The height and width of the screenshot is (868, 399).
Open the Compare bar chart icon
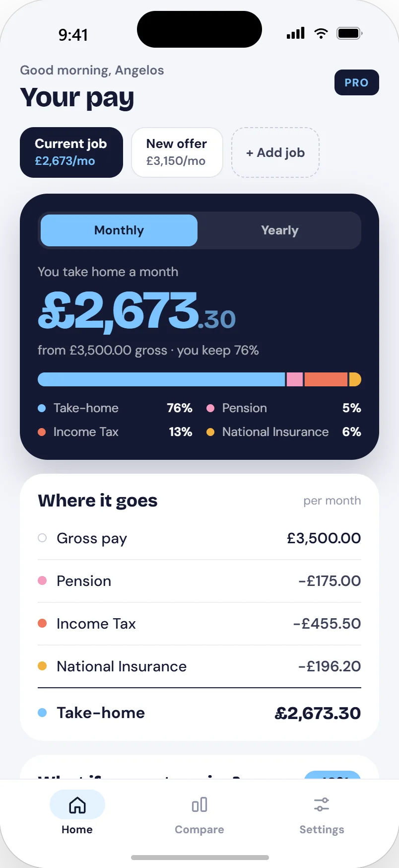coord(199,805)
